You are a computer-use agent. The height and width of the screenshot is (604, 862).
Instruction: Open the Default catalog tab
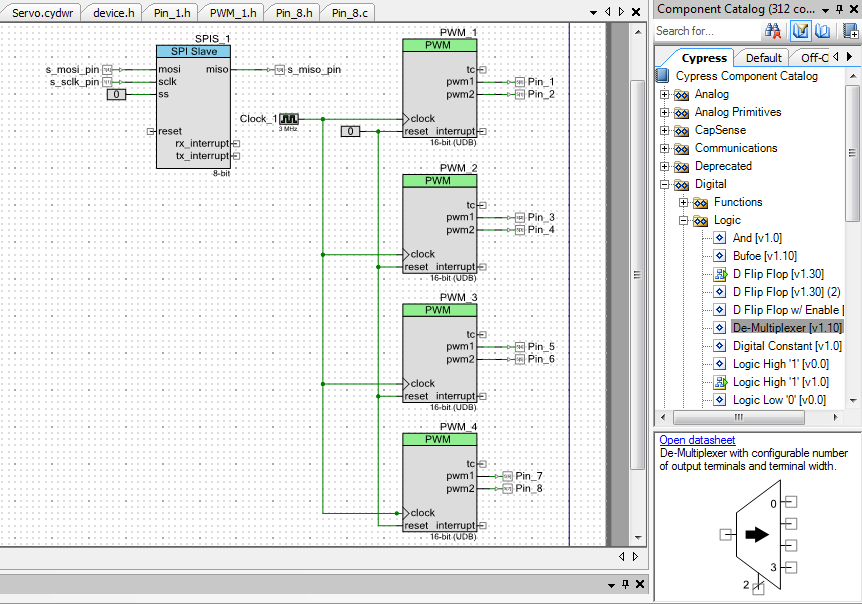[x=763, y=58]
